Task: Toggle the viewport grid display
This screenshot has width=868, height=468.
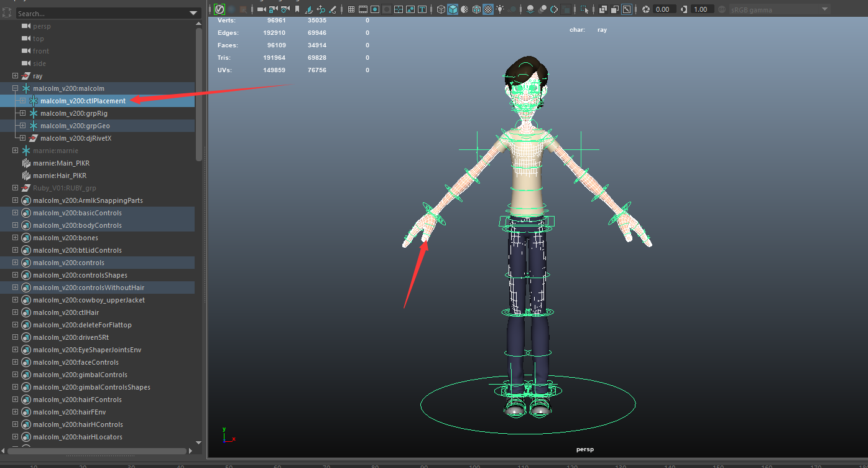Action: pyautogui.click(x=351, y=9)
